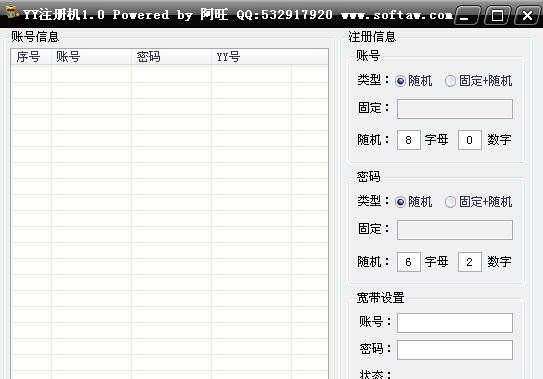Screen dimensions: 543x379
Task: Focus the 宽带设置 账号 input field
Action: click(455, 323)
